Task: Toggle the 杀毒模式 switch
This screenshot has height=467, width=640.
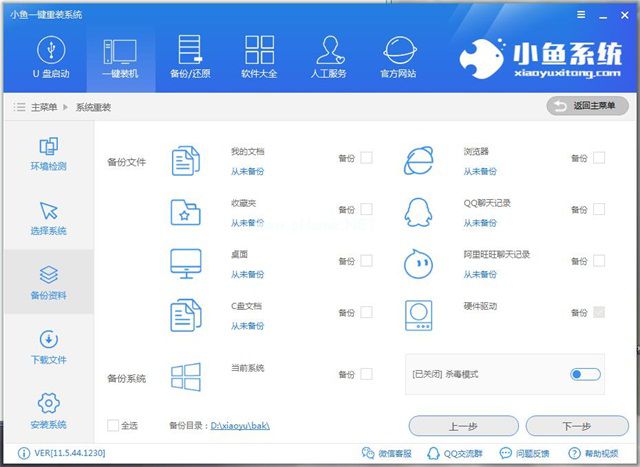Action: coord(585,374)
